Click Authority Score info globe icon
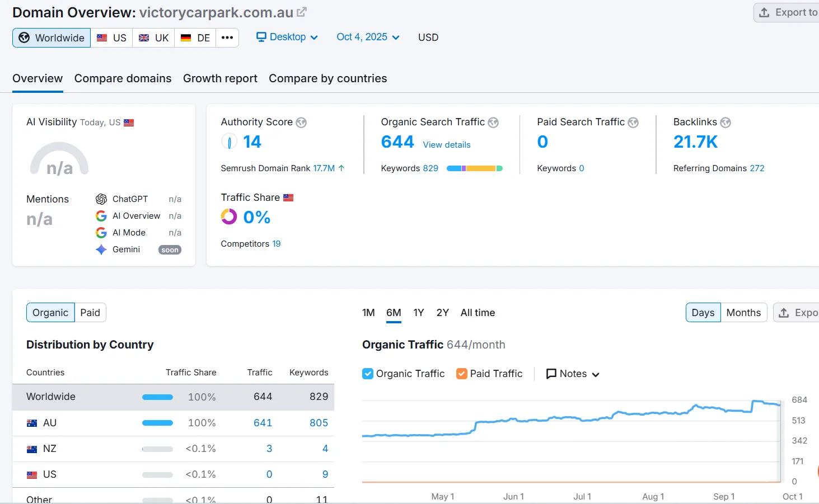 (x=301, y=123)
